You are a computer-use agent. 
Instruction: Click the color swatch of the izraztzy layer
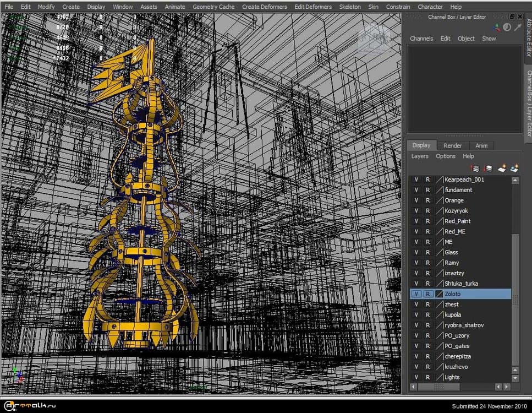click(x=440, y=273)
